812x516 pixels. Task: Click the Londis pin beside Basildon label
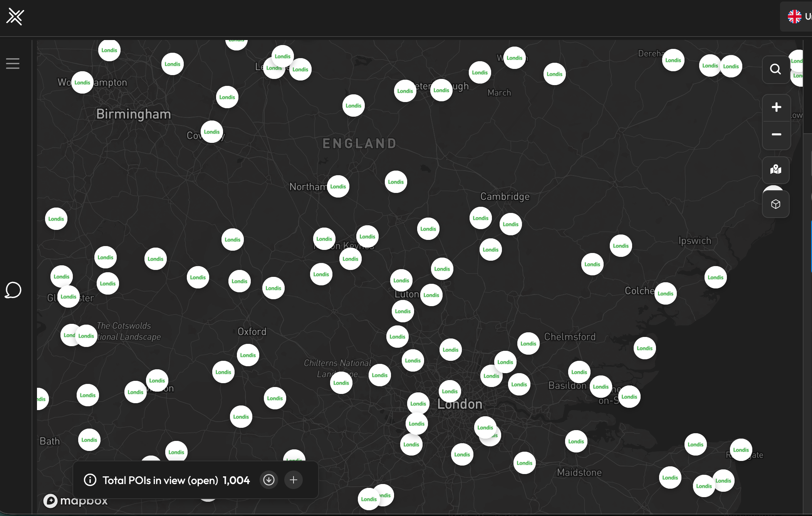(601, 387)
